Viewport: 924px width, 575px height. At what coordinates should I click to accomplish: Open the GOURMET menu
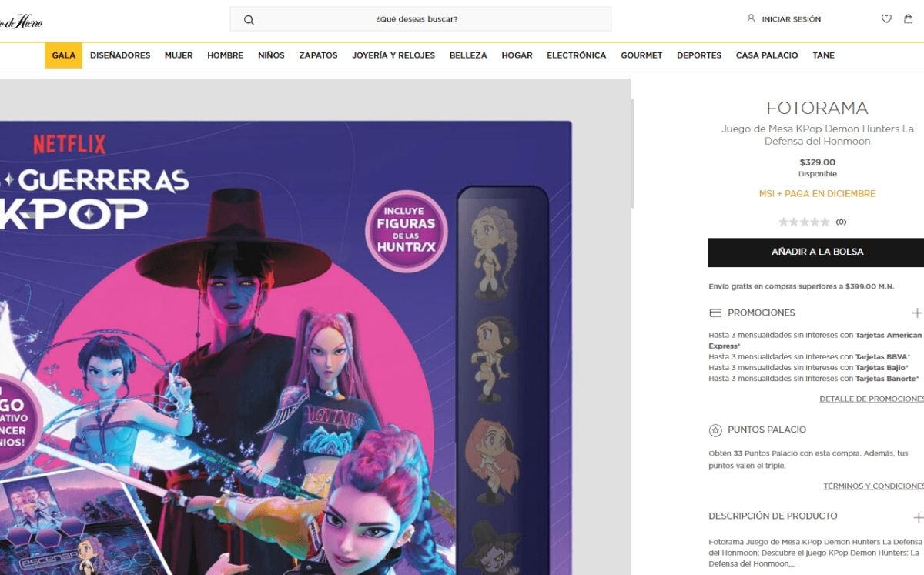point(641,55)
